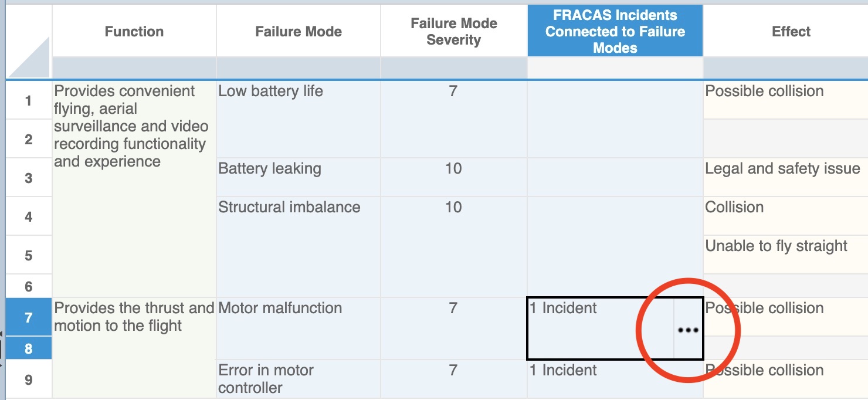The width and height of the screenshot is (868, 400).
Task: Select row number 1 header
Action: 28,100
